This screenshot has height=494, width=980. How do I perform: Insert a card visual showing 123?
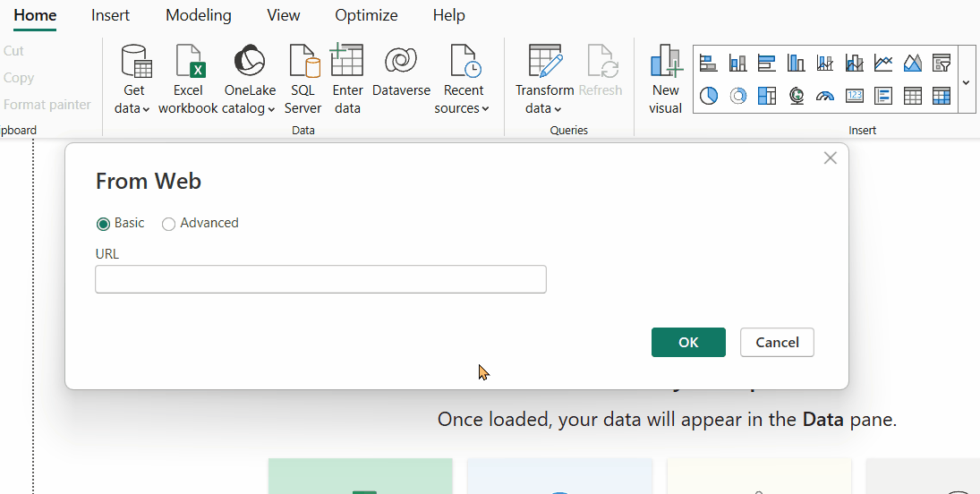[854, 96]
